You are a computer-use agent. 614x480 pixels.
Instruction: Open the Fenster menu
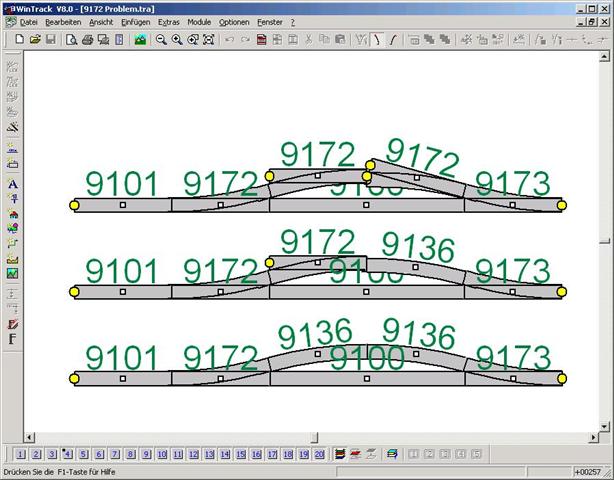click(x=269, y=22)
